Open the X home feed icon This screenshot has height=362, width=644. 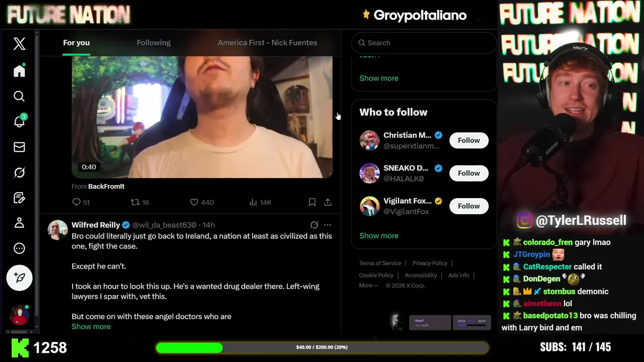pyautogui.click(x=19, y=71)
